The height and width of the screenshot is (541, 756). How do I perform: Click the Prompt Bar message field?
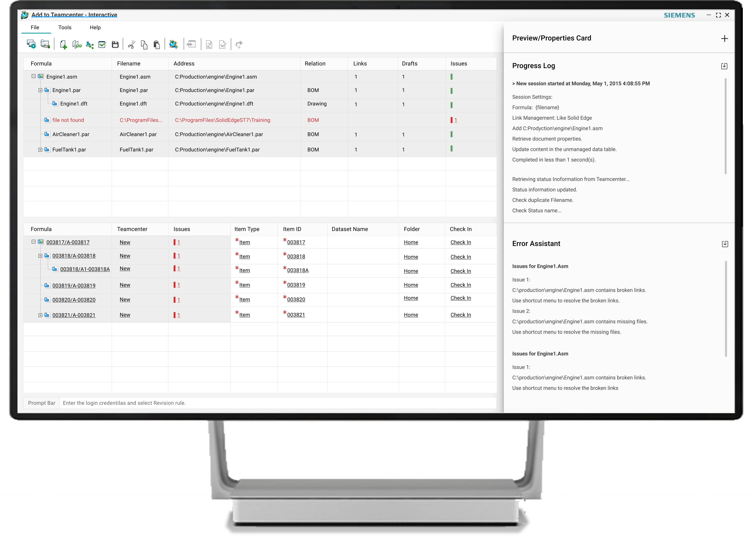point(278,403)
